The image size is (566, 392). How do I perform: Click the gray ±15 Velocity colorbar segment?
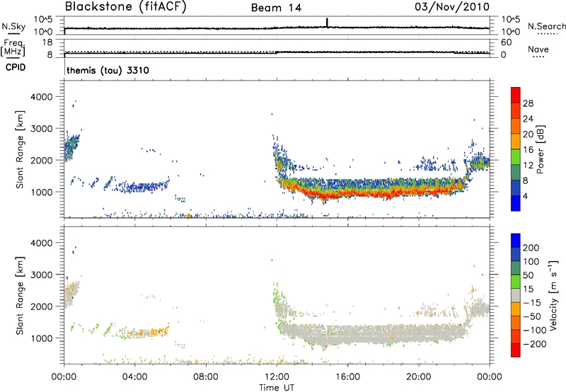coord(516,296)
